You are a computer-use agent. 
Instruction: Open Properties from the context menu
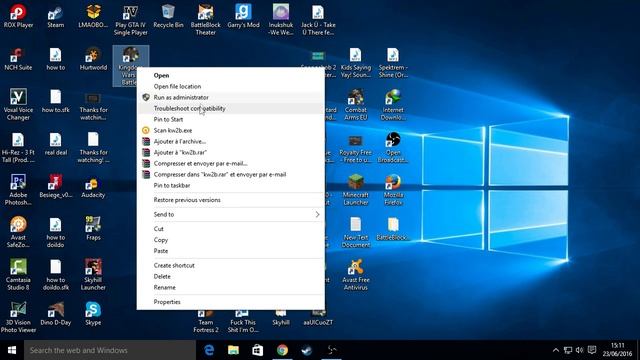(x=231, y=302)
